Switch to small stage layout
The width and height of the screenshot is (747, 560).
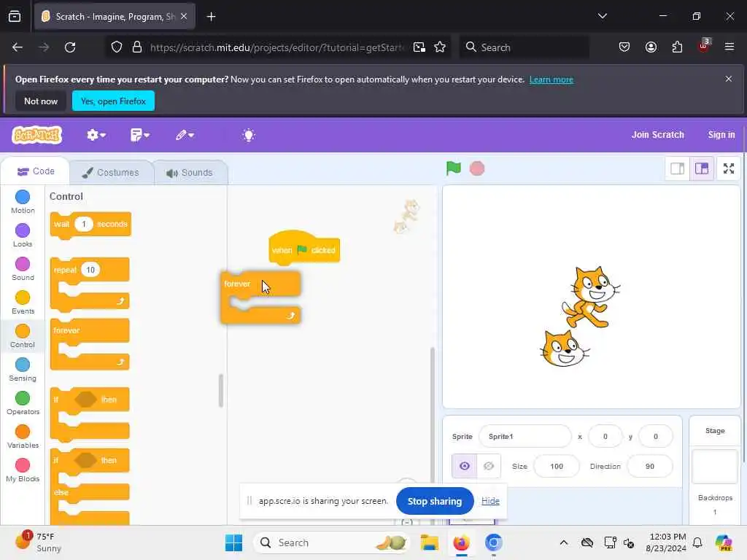coord(677,168)
